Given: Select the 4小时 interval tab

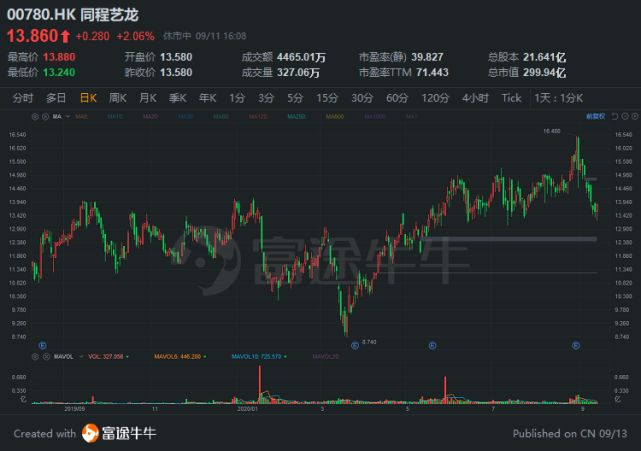Looking at the screenshot, I should click(475, 98).
